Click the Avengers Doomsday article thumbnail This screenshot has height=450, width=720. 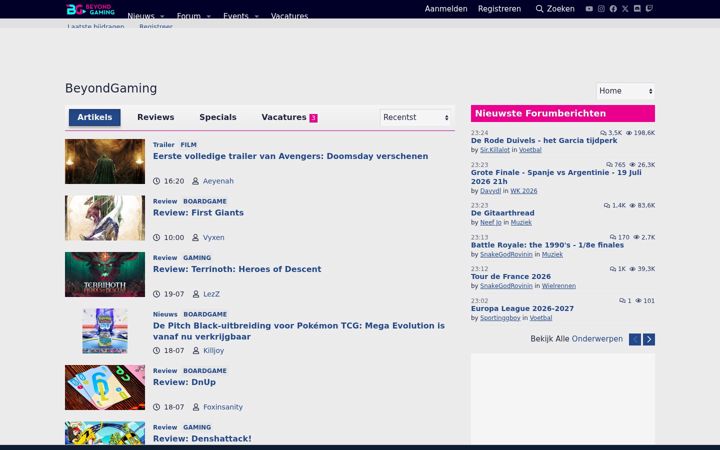click(105, 162)
